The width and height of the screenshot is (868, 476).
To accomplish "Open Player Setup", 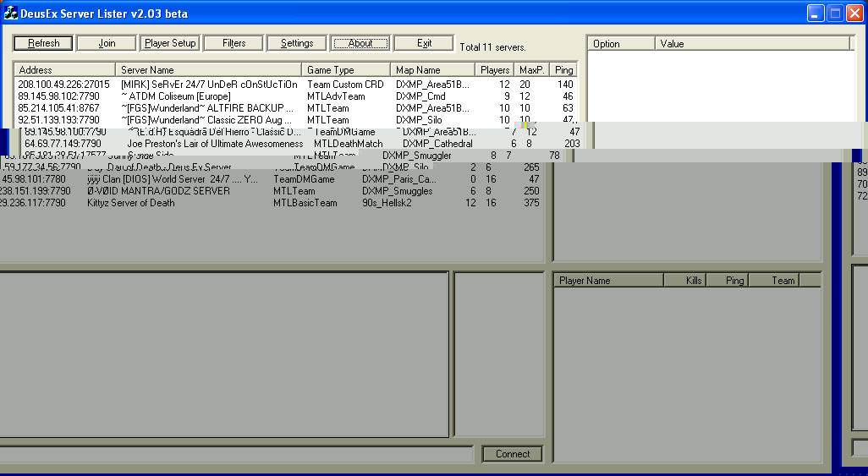I will point(170,43).
